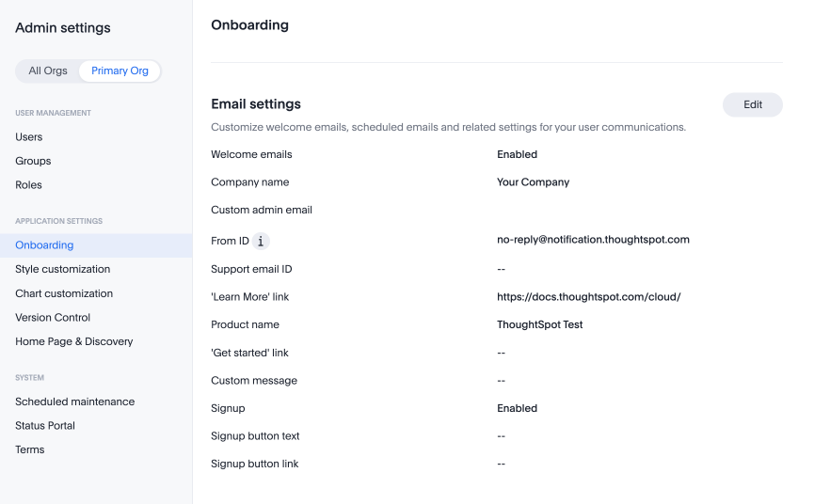The height and width of the screenshot is (504, 830).
Task: Navigate to Chart customization
Action: click(x=64, y=294)
